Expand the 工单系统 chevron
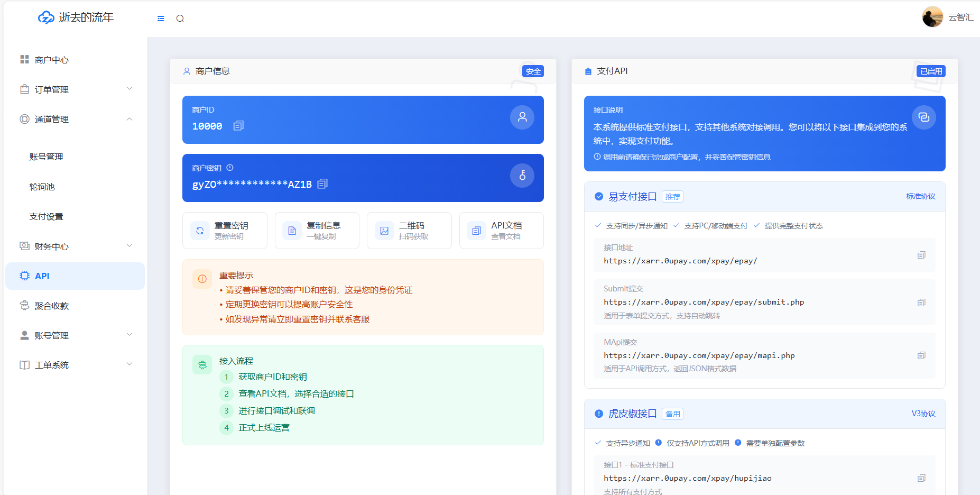 point(130,364)
